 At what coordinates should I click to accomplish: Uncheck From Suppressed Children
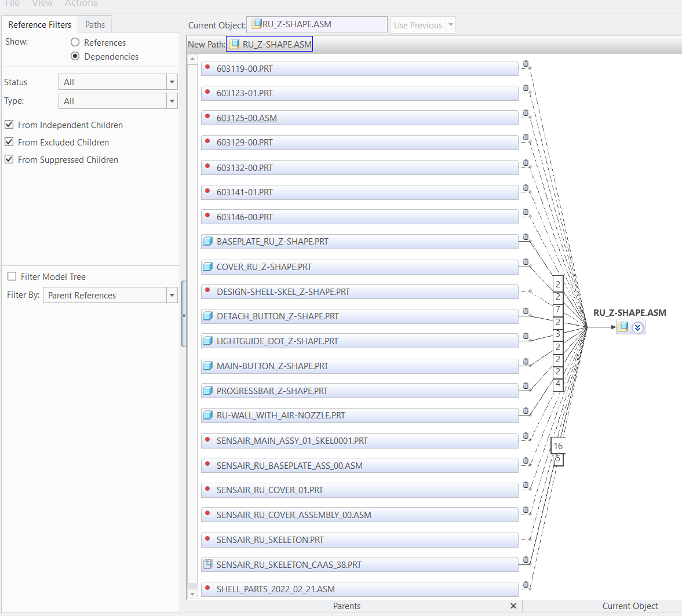[9, 159]
